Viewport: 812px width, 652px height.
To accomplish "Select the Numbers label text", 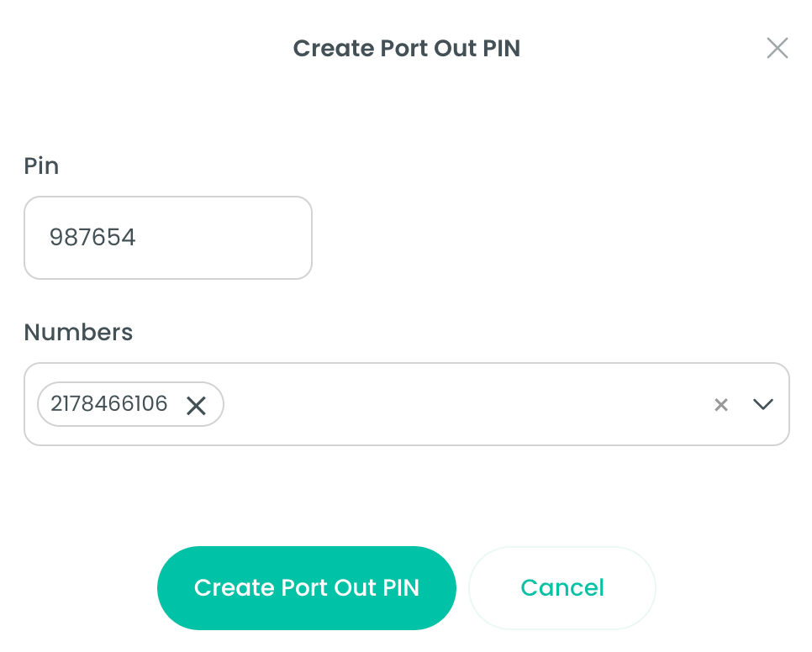I will [77, 333].
